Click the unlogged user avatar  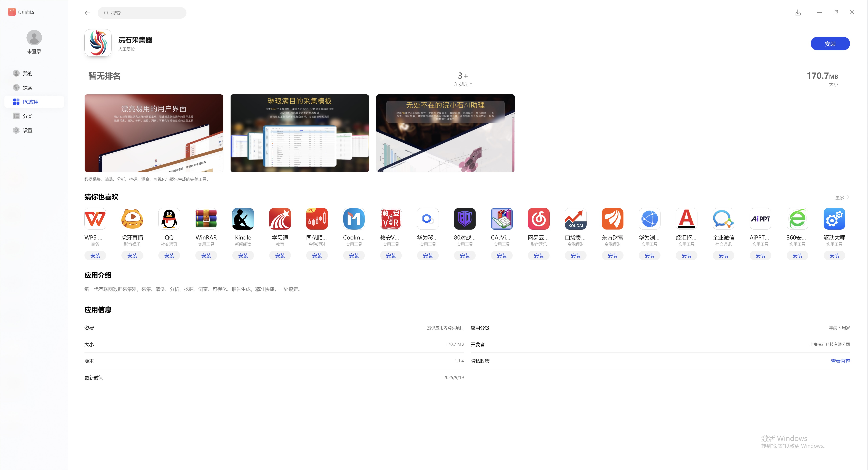click(x=34, y=37)
